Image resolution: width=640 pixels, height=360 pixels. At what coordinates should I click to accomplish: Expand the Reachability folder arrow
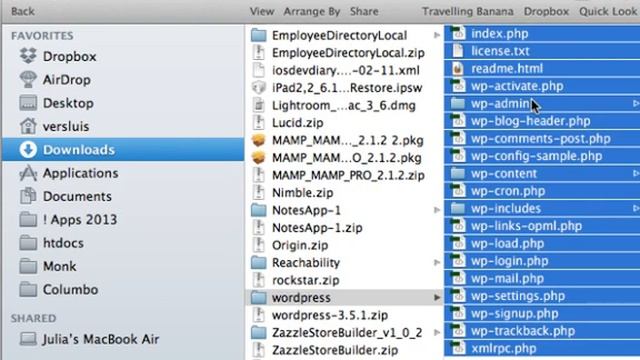pos(437,262)
